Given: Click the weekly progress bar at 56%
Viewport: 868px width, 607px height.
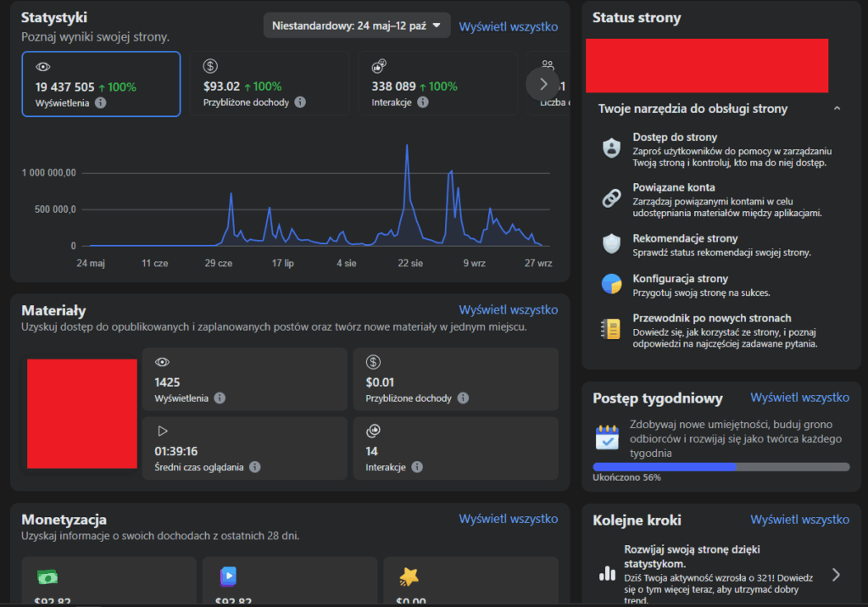Looking at the screenshot, I should (721, 466).
